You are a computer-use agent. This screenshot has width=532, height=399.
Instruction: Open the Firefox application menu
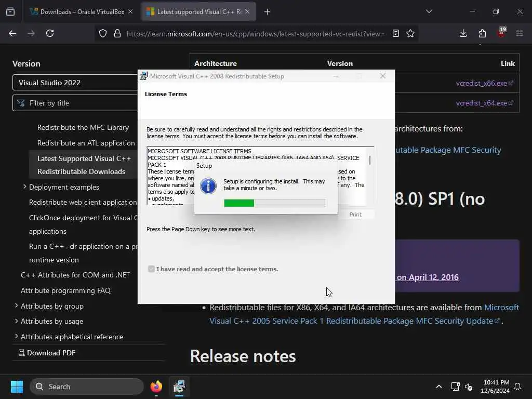click(x=520, y=33)
